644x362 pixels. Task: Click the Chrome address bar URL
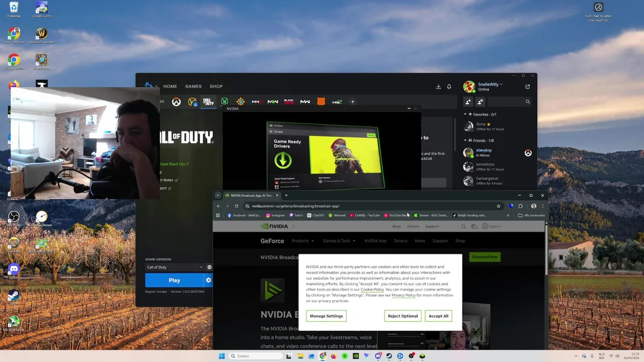[x=296, y=206]
